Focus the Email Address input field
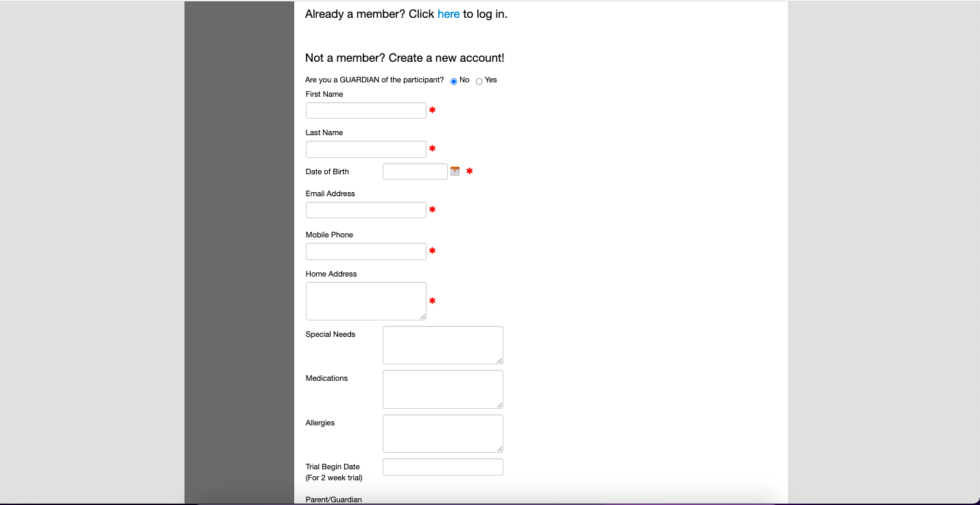This screenshot has height=505, width=980. pos(366,210)
